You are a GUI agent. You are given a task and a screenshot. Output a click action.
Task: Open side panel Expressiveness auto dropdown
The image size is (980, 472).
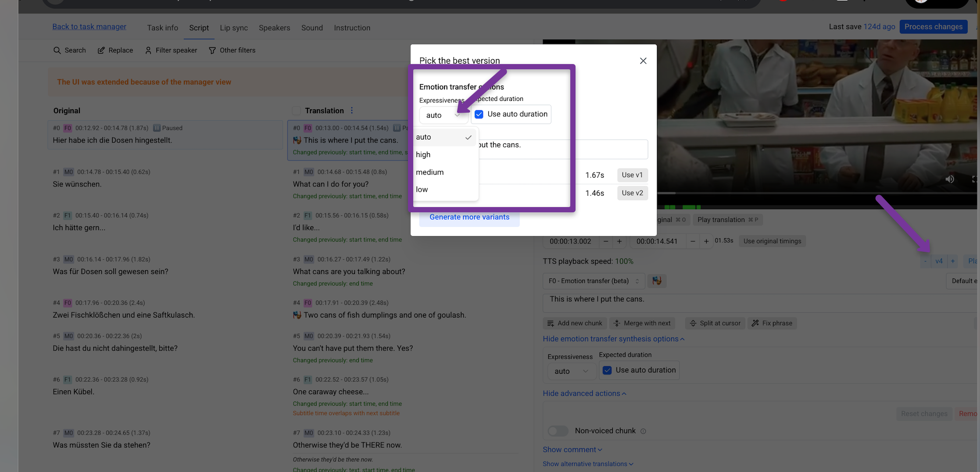coord(571,371)
